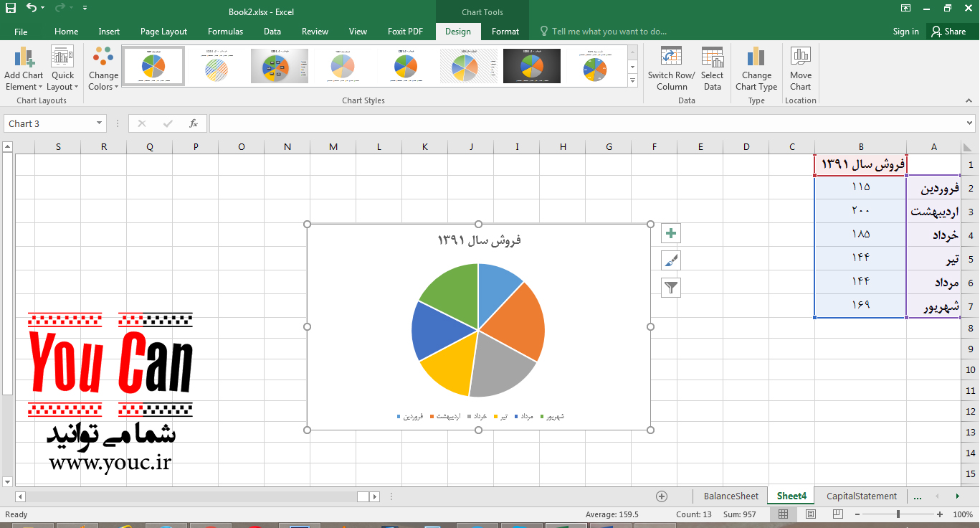The width and height of the screenshot is (980, 528).
Task: Click inside the formula bar
Action: point(586,123)
